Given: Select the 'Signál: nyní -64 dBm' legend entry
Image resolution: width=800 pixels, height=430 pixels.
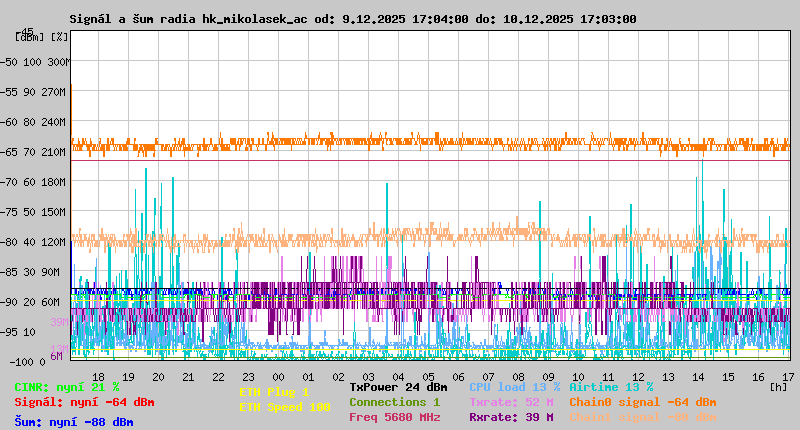Looking at the screenshot, I should tap(84, 402).
